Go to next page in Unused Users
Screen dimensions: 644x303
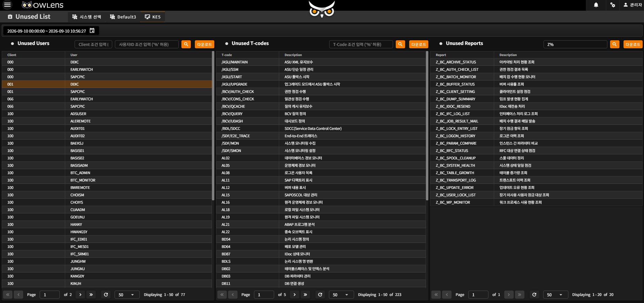[80, 295]
